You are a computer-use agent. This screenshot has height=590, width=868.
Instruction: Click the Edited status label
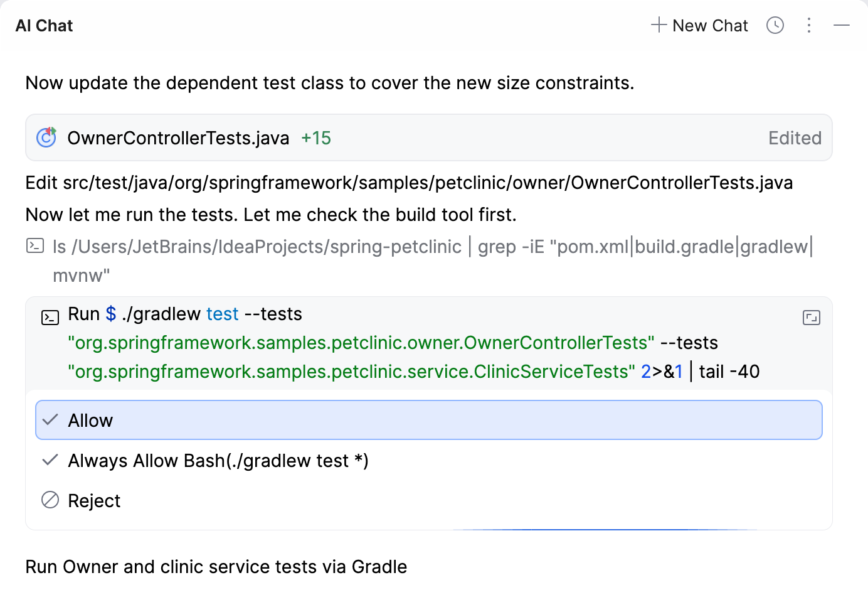(x=795, y=138)
